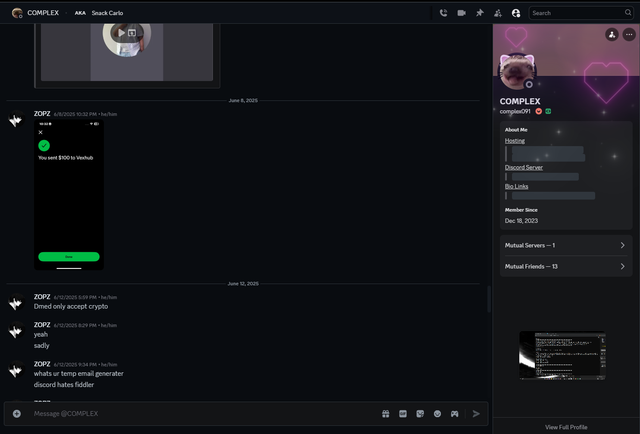Screen dimensions: 640x434
Task: Click COMPLEX name in the title bar
Action: coord(43,13)
